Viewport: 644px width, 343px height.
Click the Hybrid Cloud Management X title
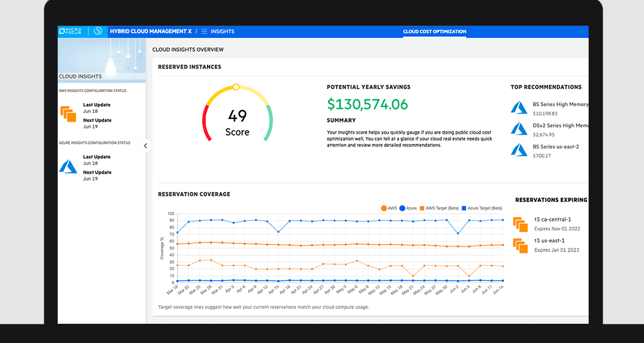click(x=150, y=31)
